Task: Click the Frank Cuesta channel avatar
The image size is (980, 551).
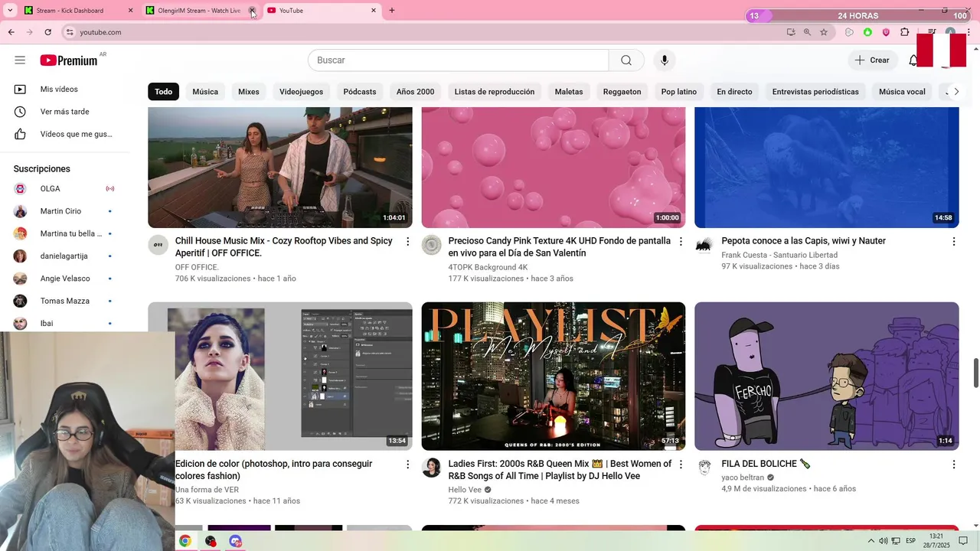Action: tap(704, 245)
